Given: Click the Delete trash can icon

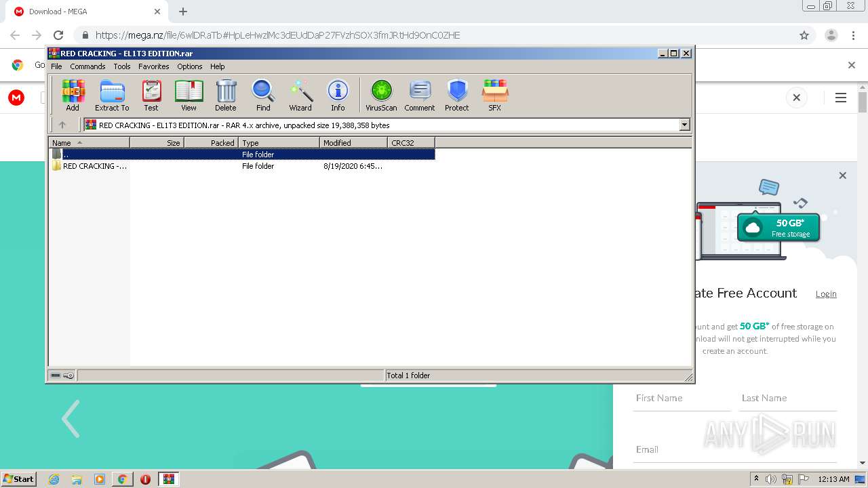Looking at the screenshot, I should [226, 95].
